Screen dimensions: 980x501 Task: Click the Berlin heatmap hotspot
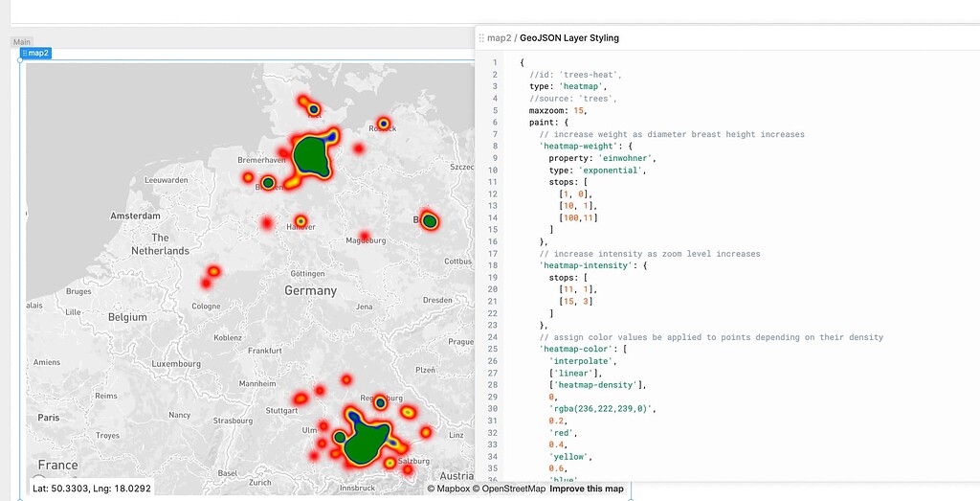pos(430,221)
